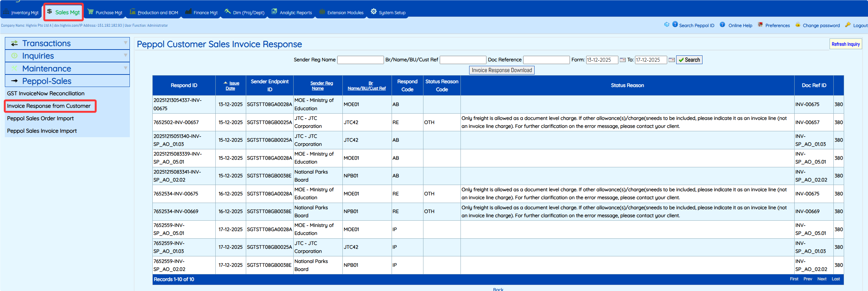The image size is (868, 291).
Task: Open Peppol Sales Order Import
Action: (40, 118)
